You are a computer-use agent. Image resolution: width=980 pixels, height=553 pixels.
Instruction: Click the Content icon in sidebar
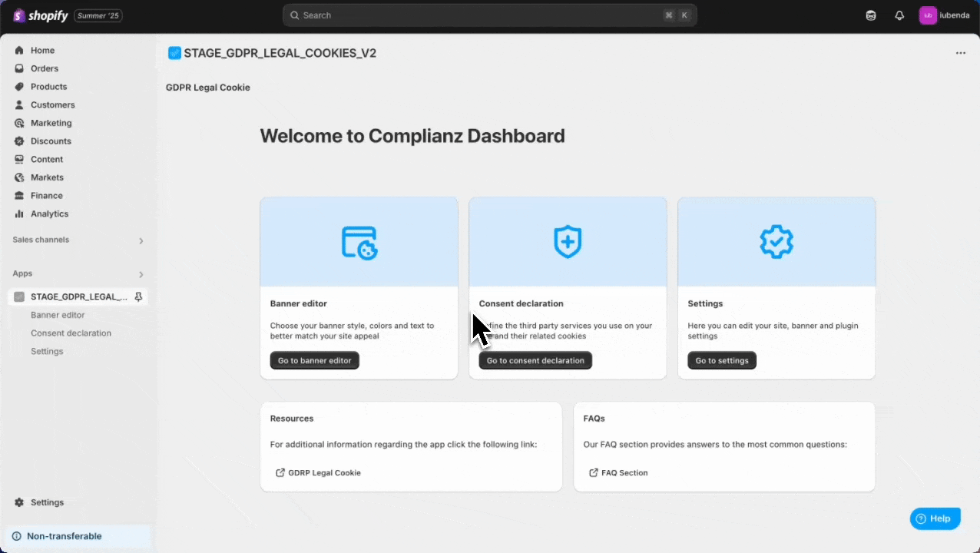click(x=19, y=159)
